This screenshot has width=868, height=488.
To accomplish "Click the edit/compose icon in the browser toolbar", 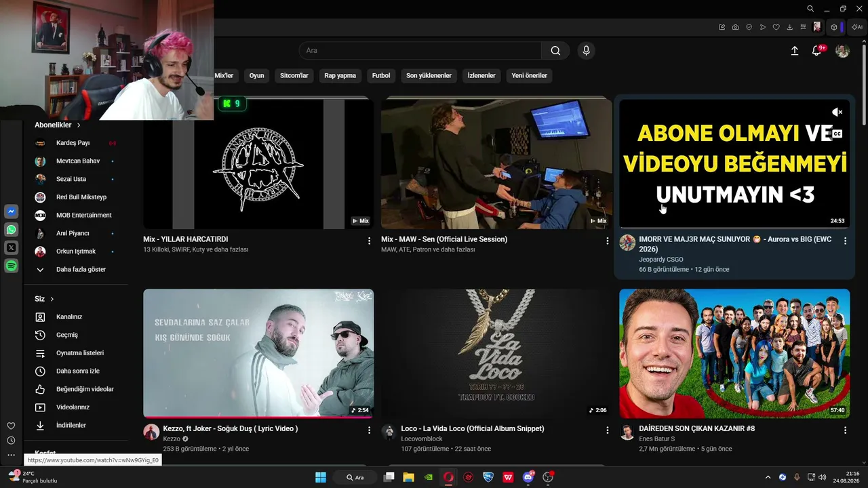I will [x=722, y=27].
